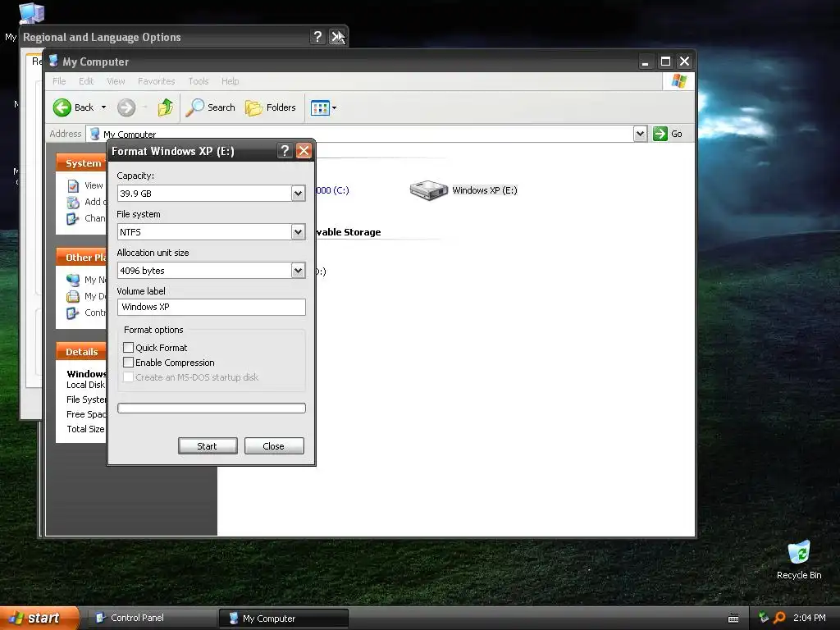Open the Help menu
The width and height of the screenshot is (840, 630).
pos(231,81)
